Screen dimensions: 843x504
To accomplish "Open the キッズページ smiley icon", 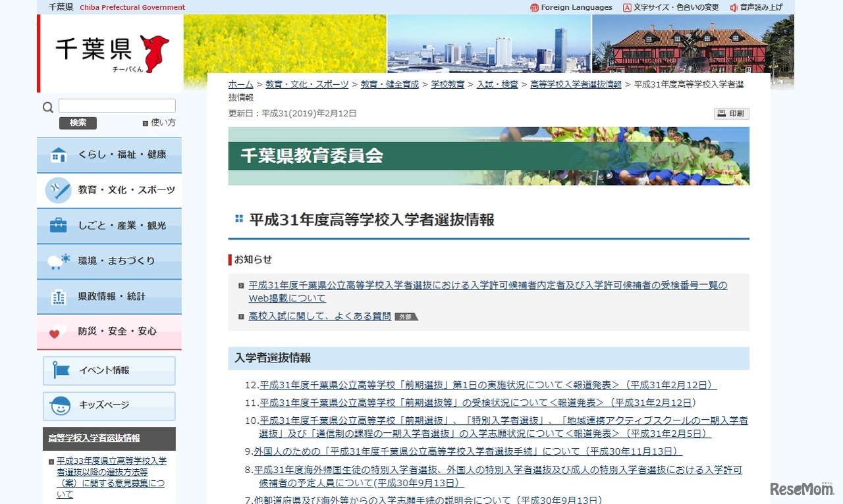I will point(59,406).
